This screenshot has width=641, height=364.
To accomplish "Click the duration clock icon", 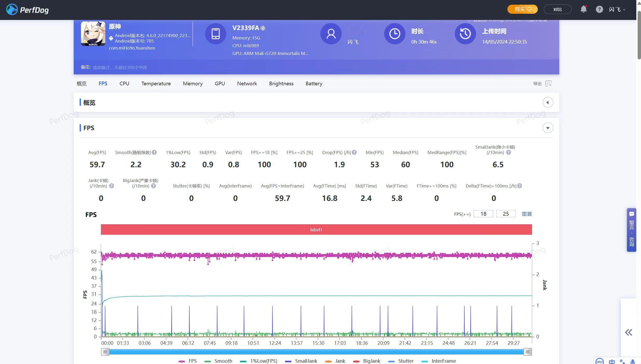I will pos(395,34).
